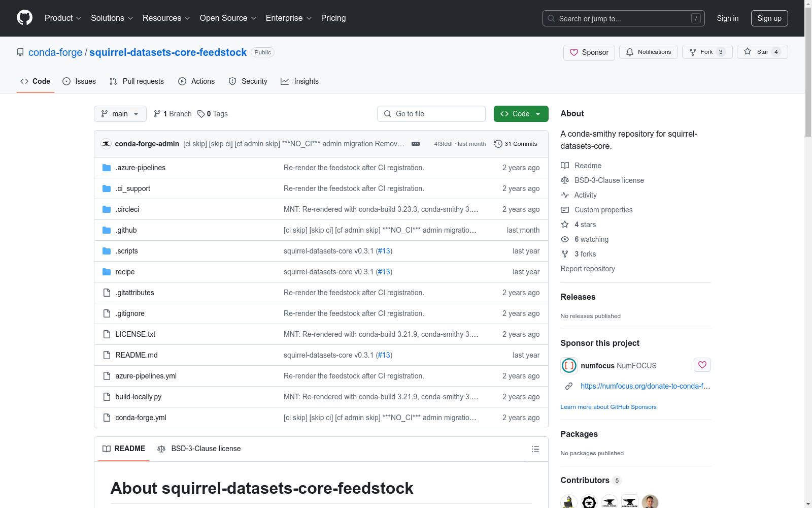Click the scale icon beside BSD-3-Clause license
The width and height of the screenshot is (812, 508).
click(565, 180)
